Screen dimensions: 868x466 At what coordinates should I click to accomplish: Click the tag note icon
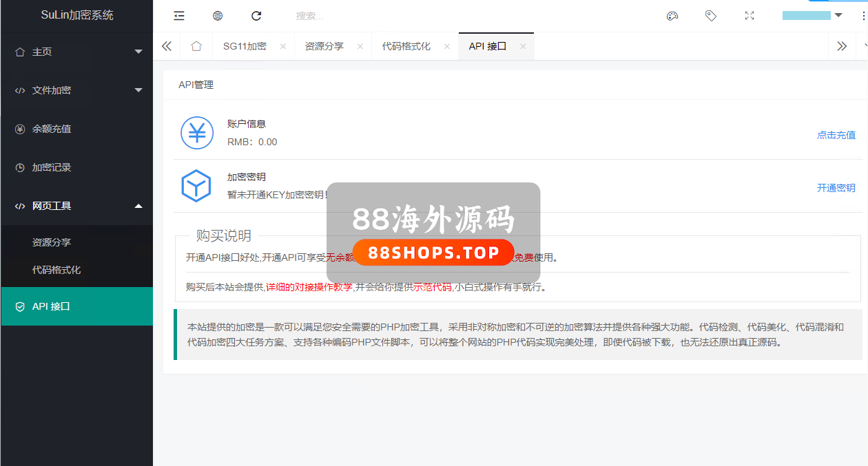coord(711,16)
